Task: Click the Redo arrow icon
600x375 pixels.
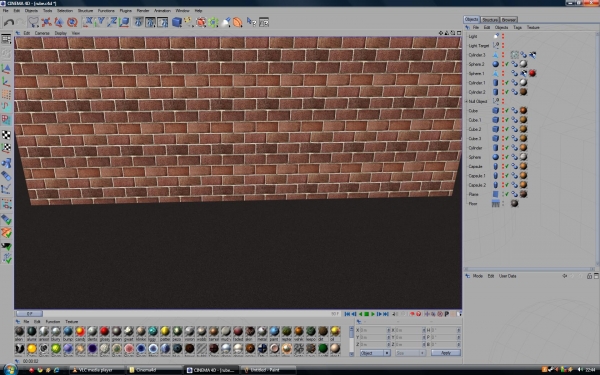Action: pyautogui.click(x=20, y=22)
